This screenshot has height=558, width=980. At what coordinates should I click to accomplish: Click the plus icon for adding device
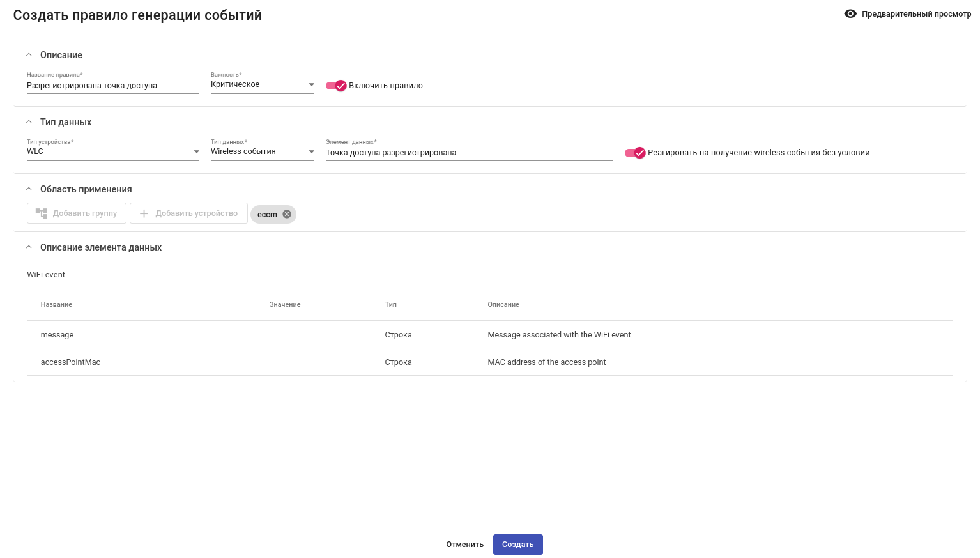tap(144, 213)
